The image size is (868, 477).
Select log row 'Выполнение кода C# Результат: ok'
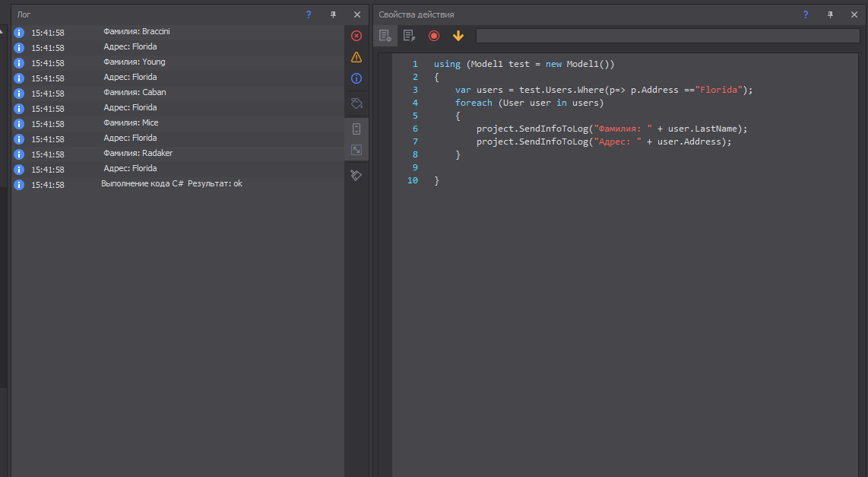[x=172, y=184]
